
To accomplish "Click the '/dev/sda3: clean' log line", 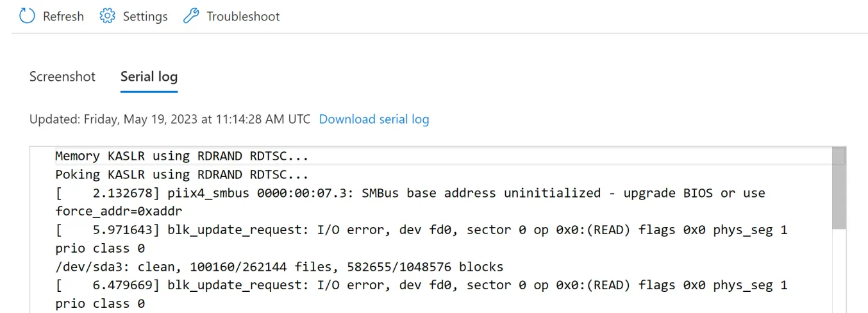I will tap(280, 266).
